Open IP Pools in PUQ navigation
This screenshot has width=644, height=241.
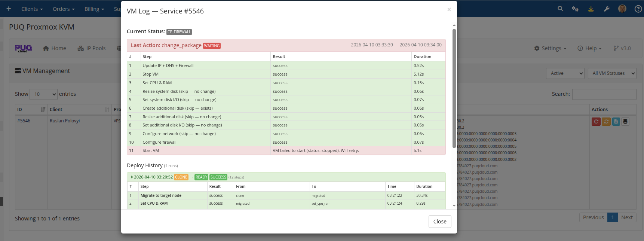pyautogui.click(x=92, y=48)
